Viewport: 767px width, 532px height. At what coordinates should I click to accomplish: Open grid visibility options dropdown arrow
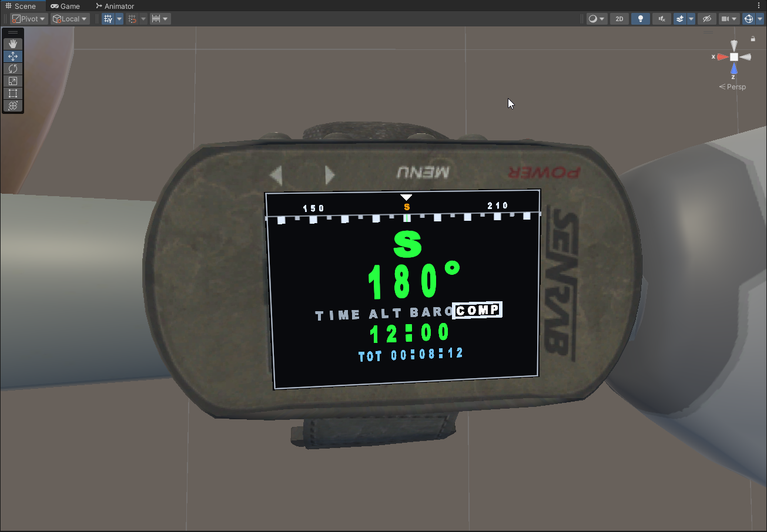pos(119,19)
